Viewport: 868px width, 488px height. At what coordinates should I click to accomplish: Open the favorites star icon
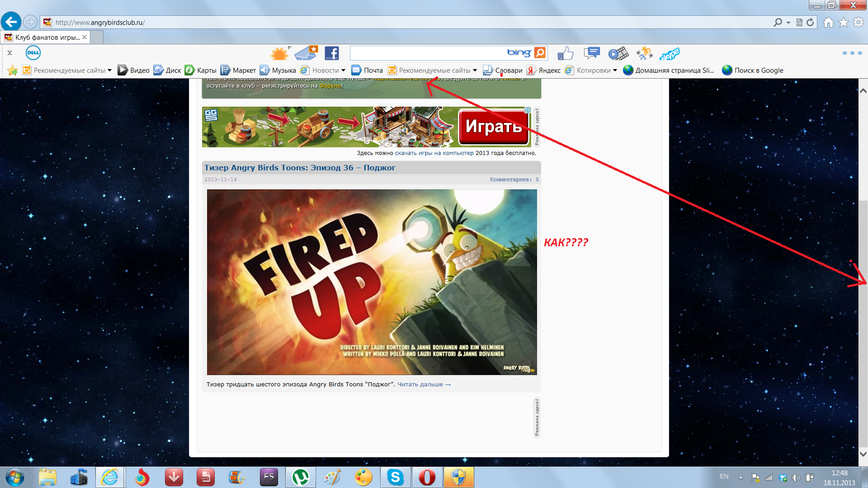pyautogui.click(x=844, y=22)
